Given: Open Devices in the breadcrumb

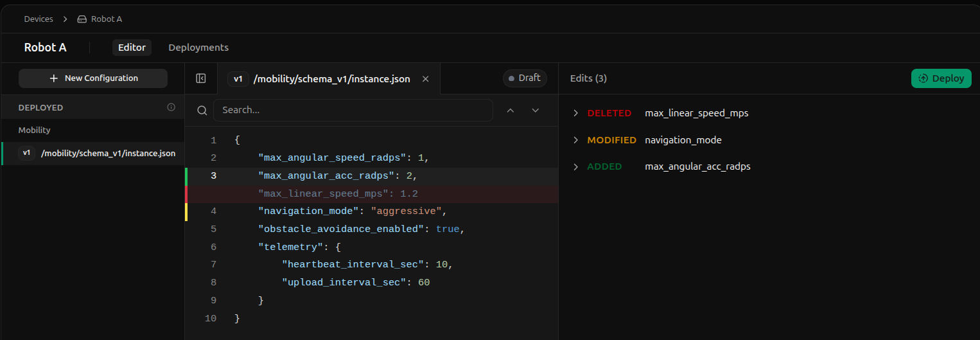Looking at the screenshot, I should pyautogui.click(x=39, y=19).
